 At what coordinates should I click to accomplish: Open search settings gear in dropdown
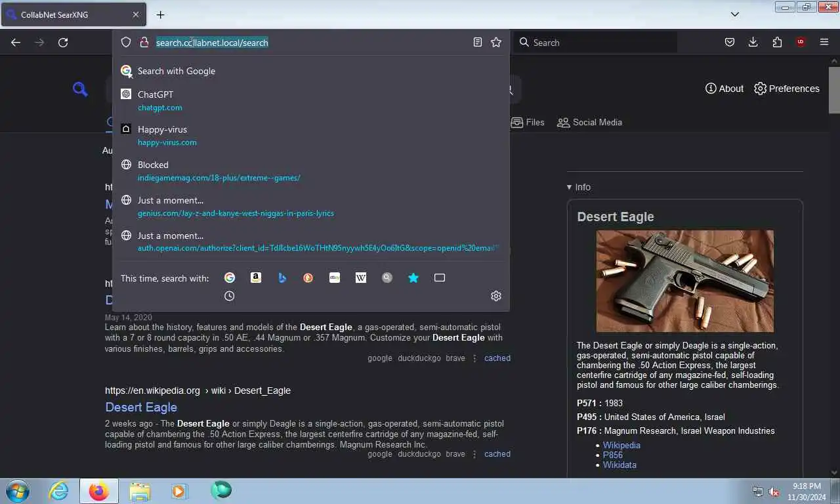coord(496,297)
